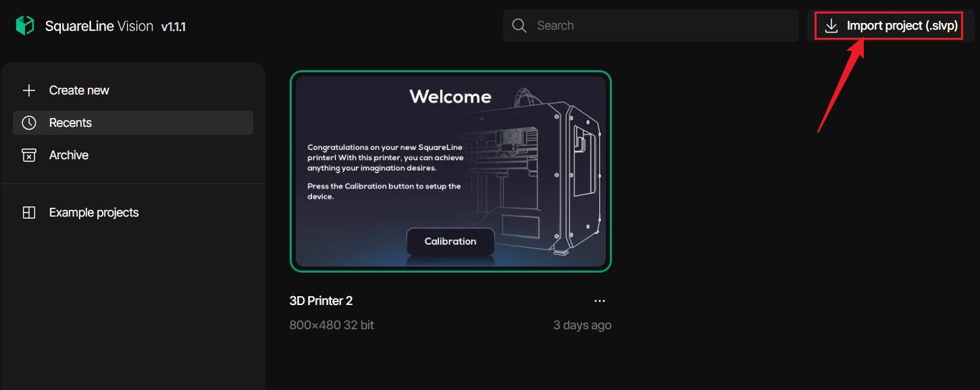Open the Archive section label
Viewport: 980px width, 390px height.
click(x=69, y=155)
